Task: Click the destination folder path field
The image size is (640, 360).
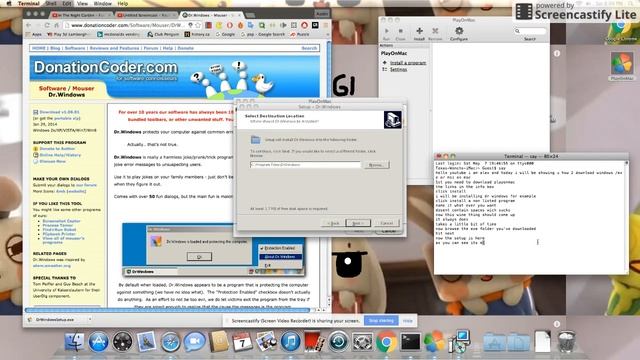Action: (x=305, y=164)
